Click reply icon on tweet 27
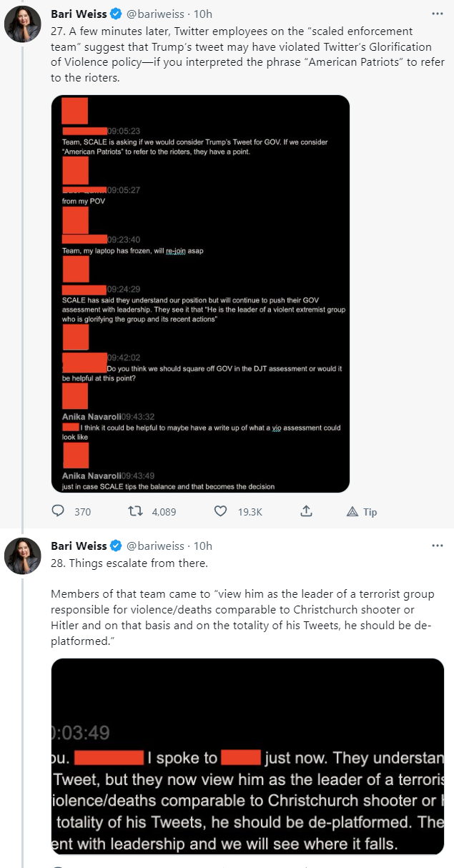The image size is (454, 868). (x=59, y=511)
